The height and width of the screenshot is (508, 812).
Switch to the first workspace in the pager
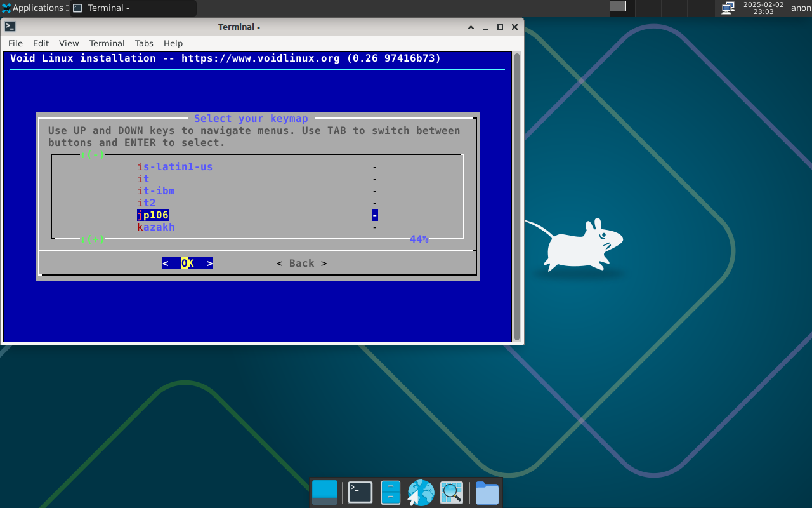[618, 6]
